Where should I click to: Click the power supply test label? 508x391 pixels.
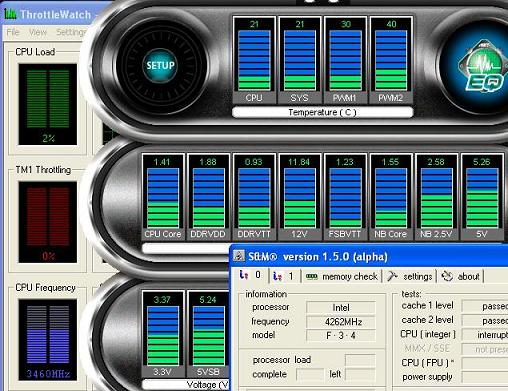pyautogui.click(x=427, y=377)
